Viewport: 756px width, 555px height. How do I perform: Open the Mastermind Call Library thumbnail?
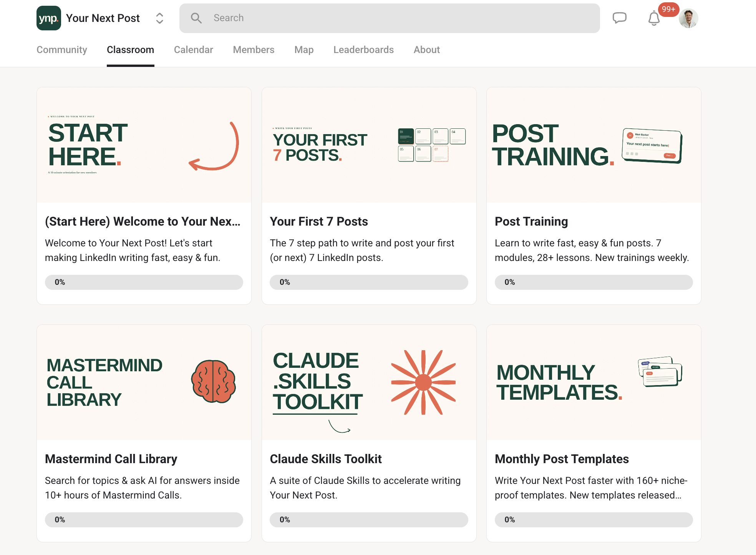[144, 382]
